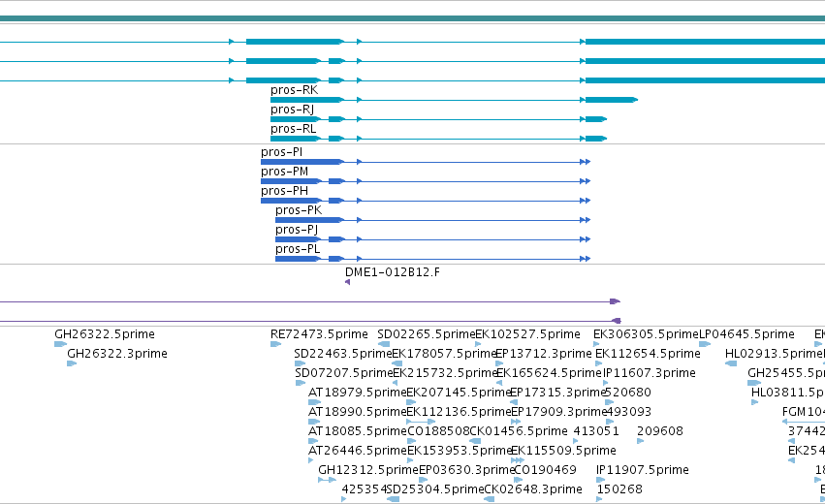Click the pros-PJ CDS feature label
Viewport: 825px width, 504px height.
[297, 230]
